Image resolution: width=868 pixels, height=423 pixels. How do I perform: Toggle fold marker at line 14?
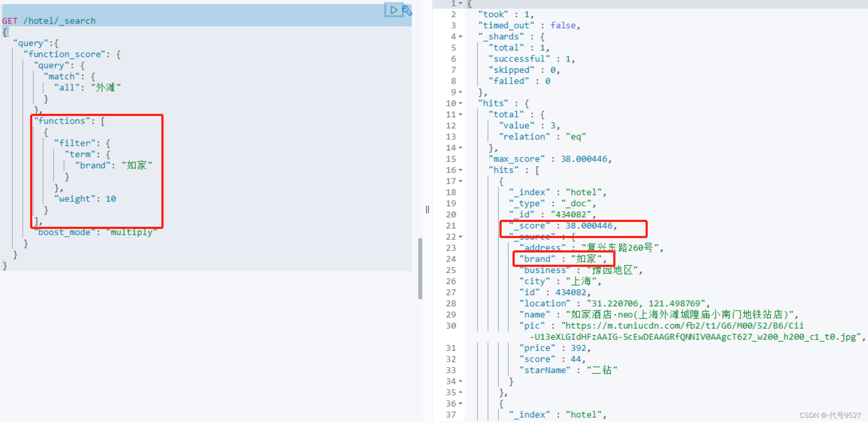(x=460, y=148)
